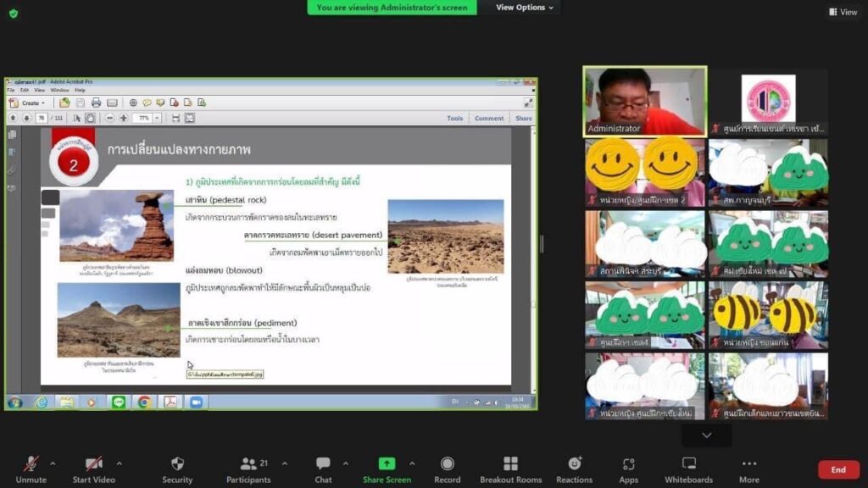
Task: Open Breakout Rooms
Action: pyautogui.click(x=510, y=464)
